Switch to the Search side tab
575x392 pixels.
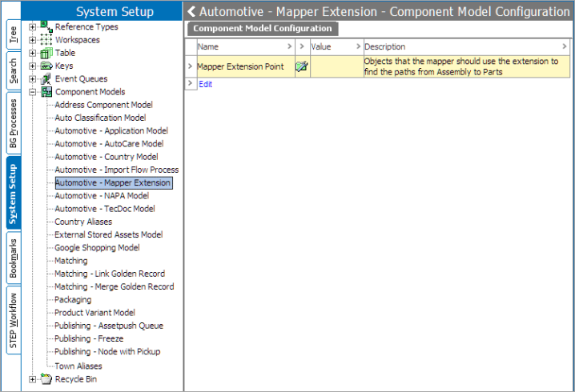14,70
